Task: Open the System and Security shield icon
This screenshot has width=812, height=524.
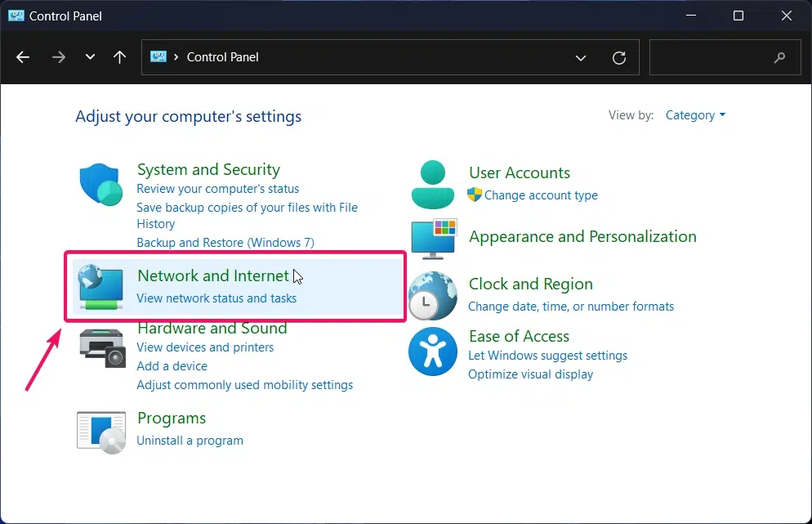Action: coord(101,185)
